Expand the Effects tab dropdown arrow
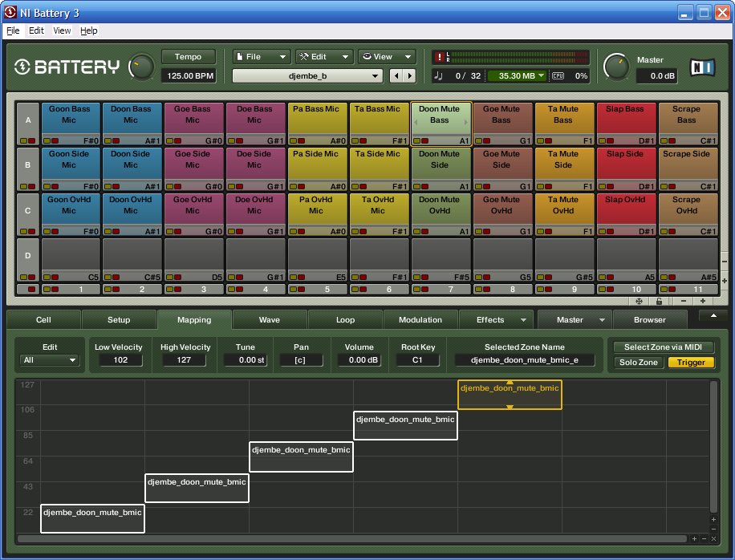 523,321
